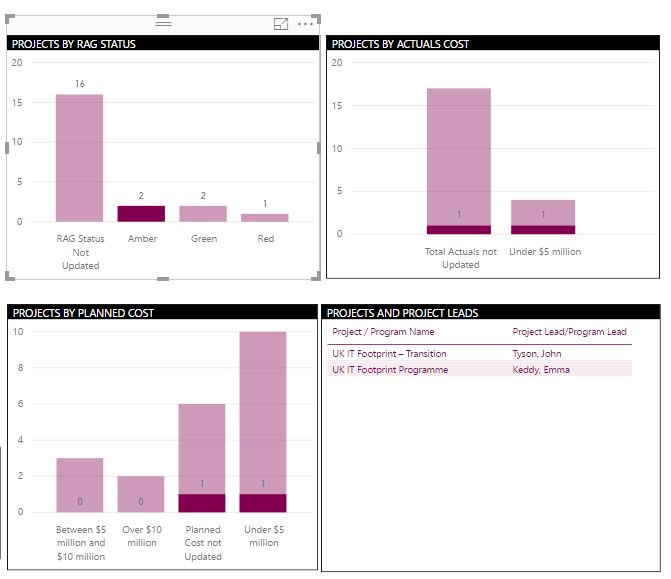Click the Tyson, John cell
The width and height of the screenshot is (671, 579).
(537, 353)
